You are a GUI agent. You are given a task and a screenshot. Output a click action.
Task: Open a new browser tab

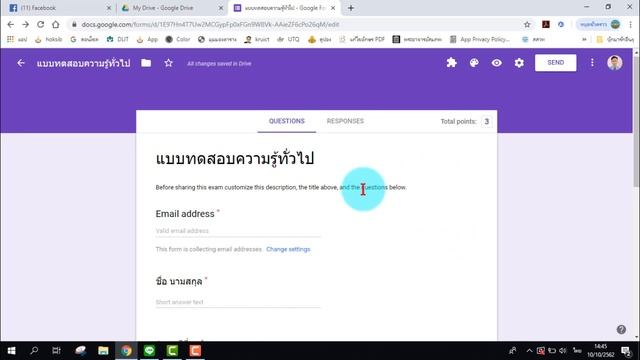351,8
